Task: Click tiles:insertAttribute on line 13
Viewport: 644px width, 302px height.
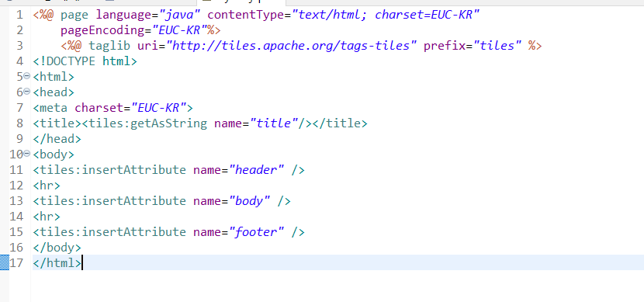Action: (x=113, y=201)
